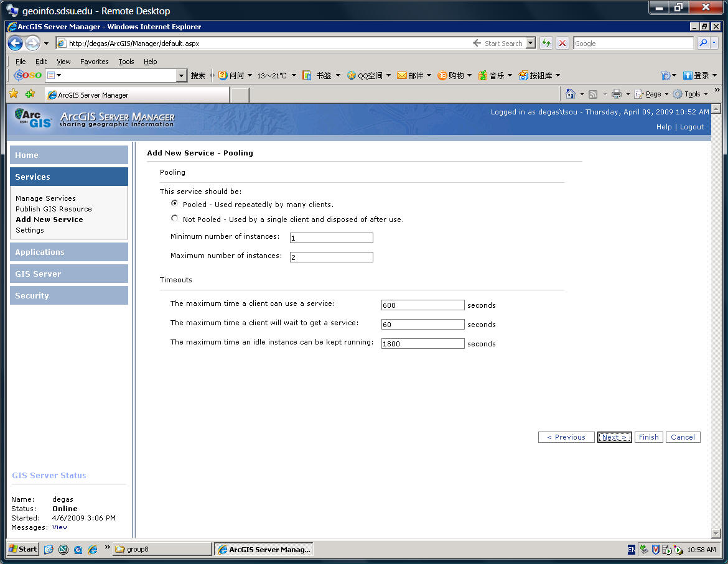
Task: Refresh the page with the green arrows icon
Action: pyautogui.click(x=546, y=43)
